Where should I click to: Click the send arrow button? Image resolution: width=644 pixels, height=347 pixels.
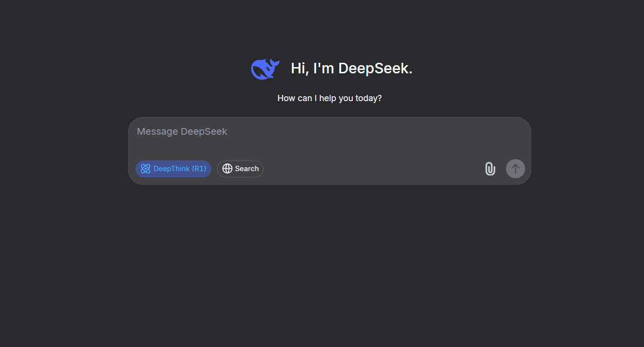[516, 169]
